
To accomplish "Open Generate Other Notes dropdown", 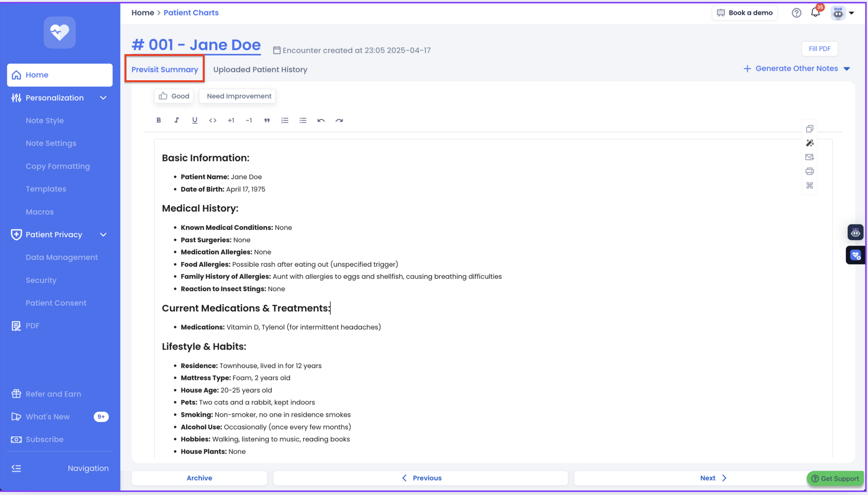I will pyautogui.click(x=797, y=68).
